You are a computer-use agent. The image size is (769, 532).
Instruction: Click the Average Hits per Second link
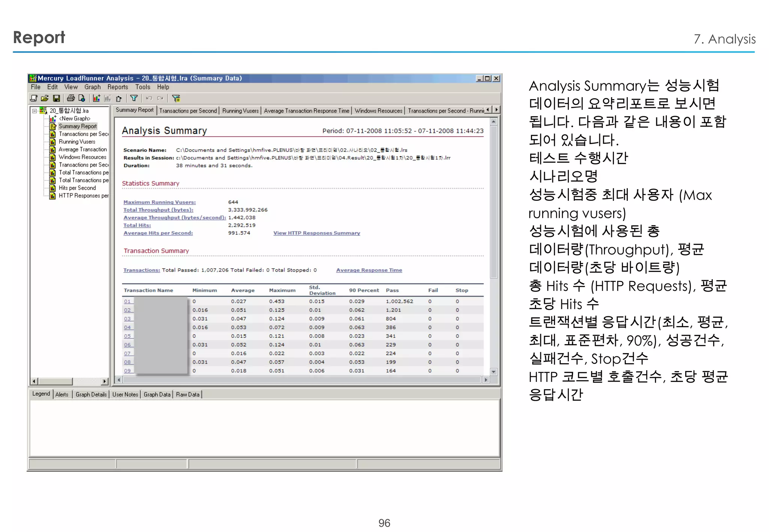(x=158, y=233)
